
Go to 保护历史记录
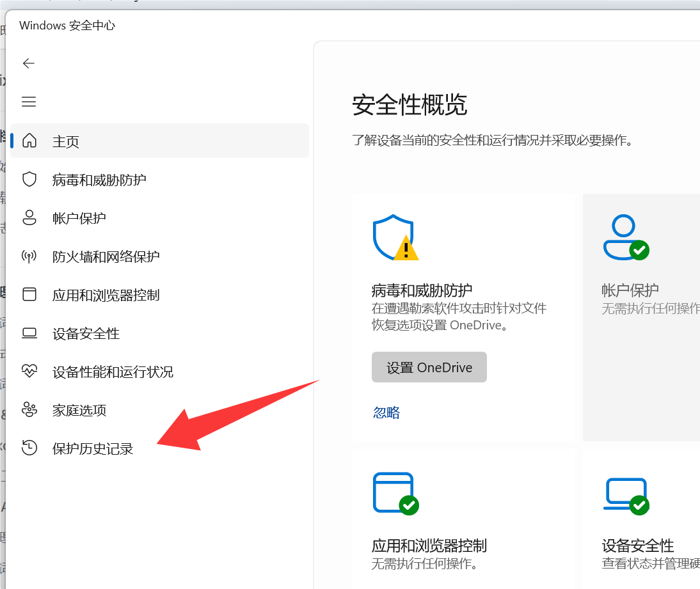[x=93, y=448]
